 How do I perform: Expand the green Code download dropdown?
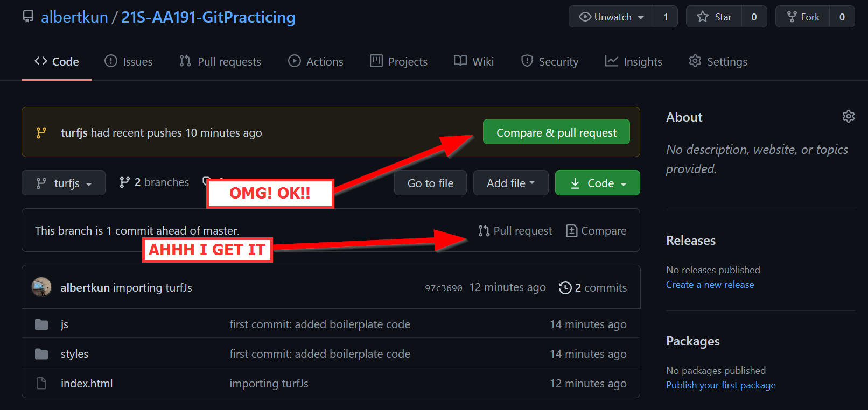[597, 183]
